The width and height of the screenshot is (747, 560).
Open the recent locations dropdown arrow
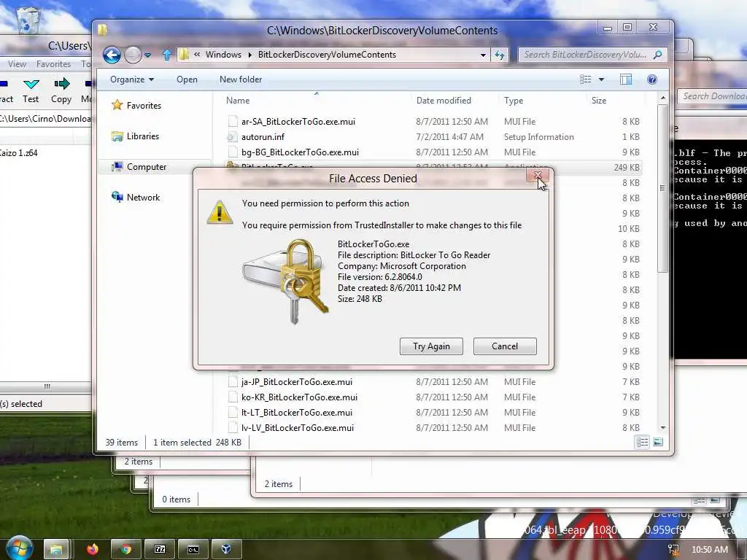pyautogui.click(x=147, y=55)
